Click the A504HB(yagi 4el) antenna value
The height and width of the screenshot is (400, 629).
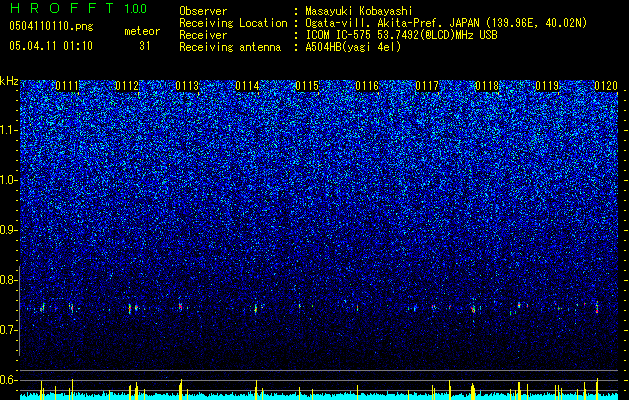[x=353, y=47]
